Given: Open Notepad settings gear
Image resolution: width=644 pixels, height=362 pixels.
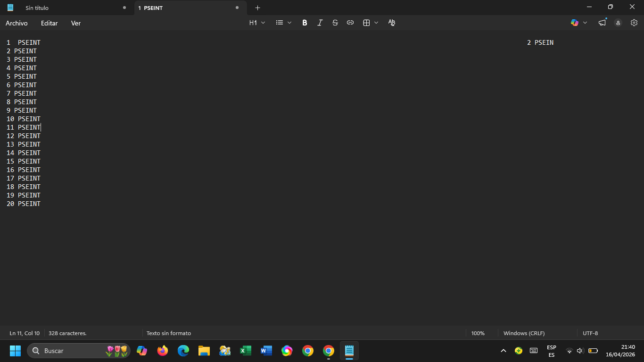Looking at the screenshot, I should (634, 23).
